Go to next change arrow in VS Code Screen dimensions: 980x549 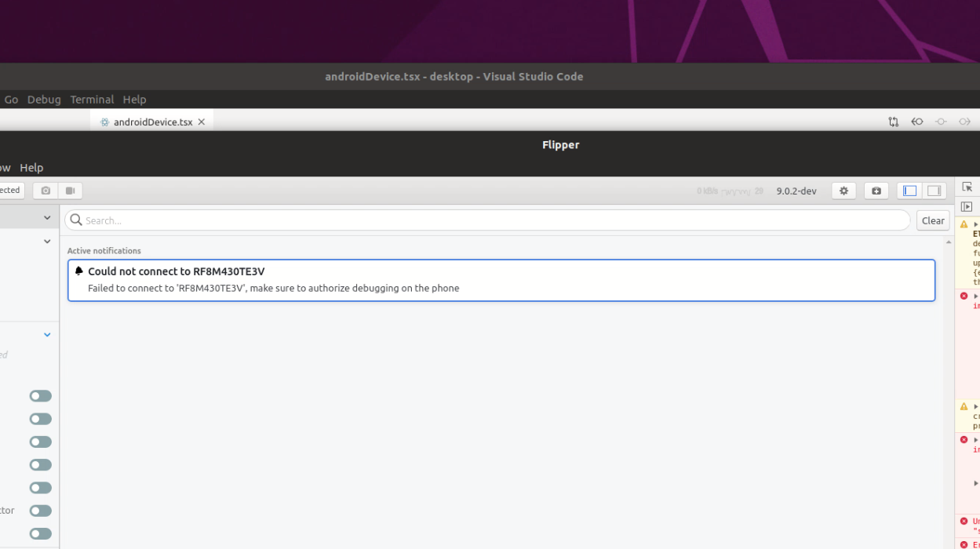(x=964, y=122)
